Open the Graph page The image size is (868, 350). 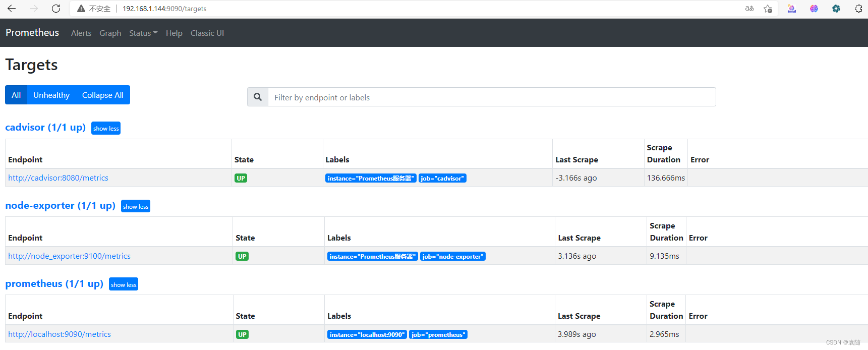coord(110,33)
